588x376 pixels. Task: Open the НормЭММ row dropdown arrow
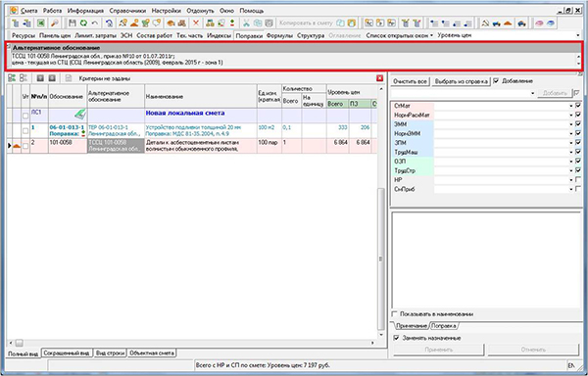571,134
